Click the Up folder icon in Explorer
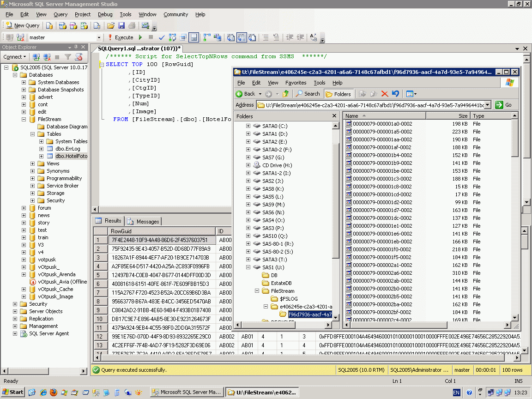The image size is (532, 399). tap(285, 94)
